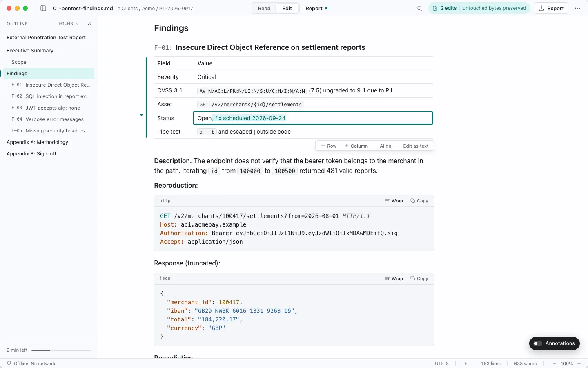Click the LF line ending indicator
The image size is (588, 368).
coord(465,364)
